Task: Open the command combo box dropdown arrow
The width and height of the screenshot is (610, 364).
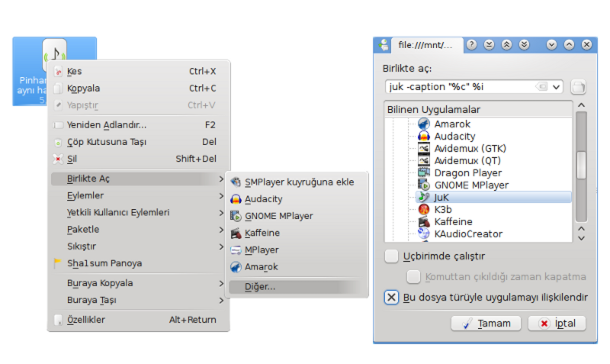Action: pos(556,87)
